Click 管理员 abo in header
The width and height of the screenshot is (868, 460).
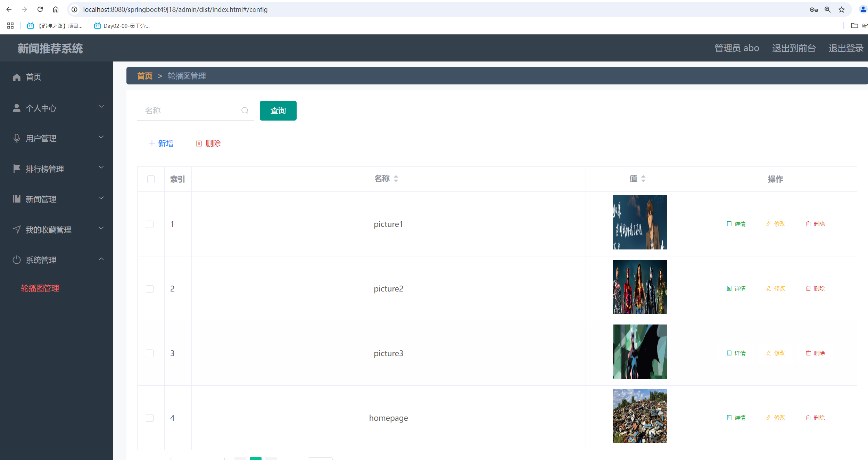point(737,48)
